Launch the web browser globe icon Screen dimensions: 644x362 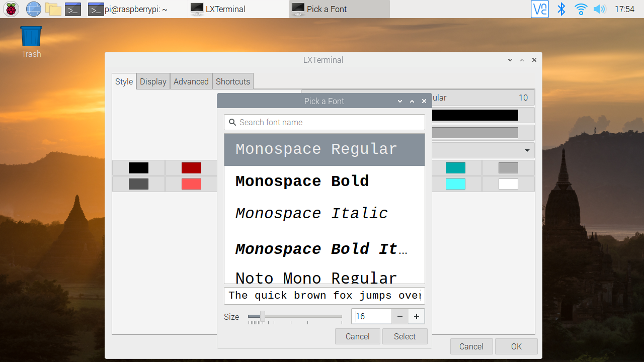[34, 9]
